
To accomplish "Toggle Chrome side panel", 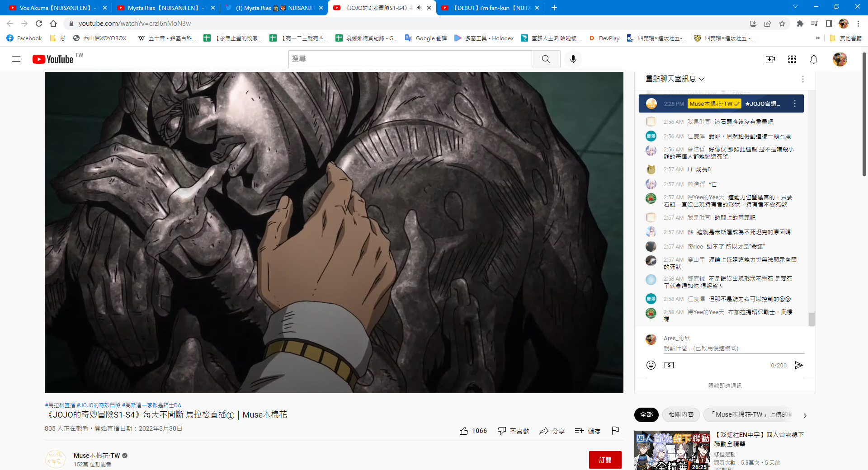I will [x=829, y=23].
